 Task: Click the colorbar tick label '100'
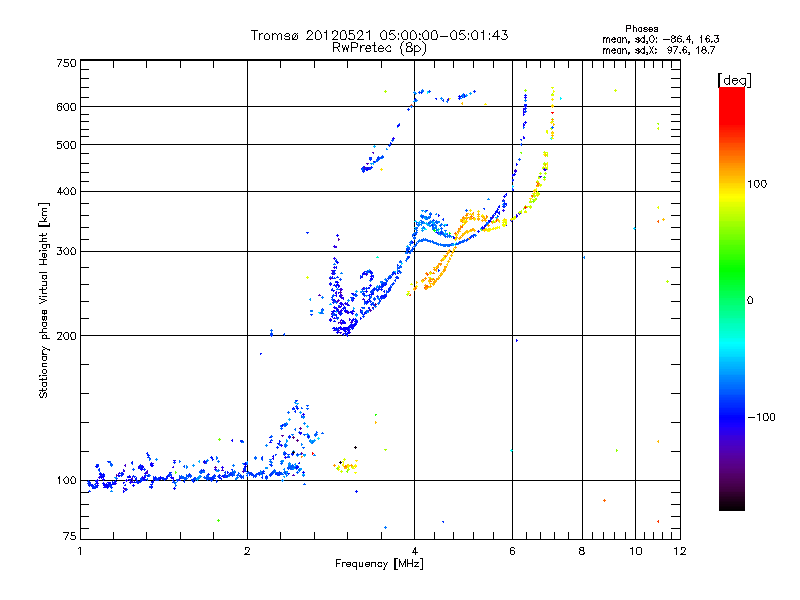tap(757, 184)
